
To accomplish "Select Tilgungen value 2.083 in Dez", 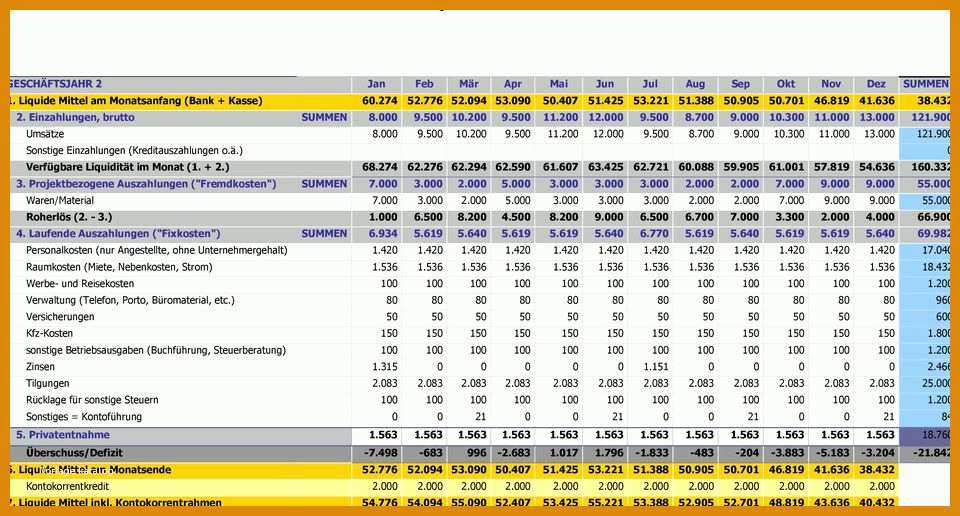I will (882, 383).
